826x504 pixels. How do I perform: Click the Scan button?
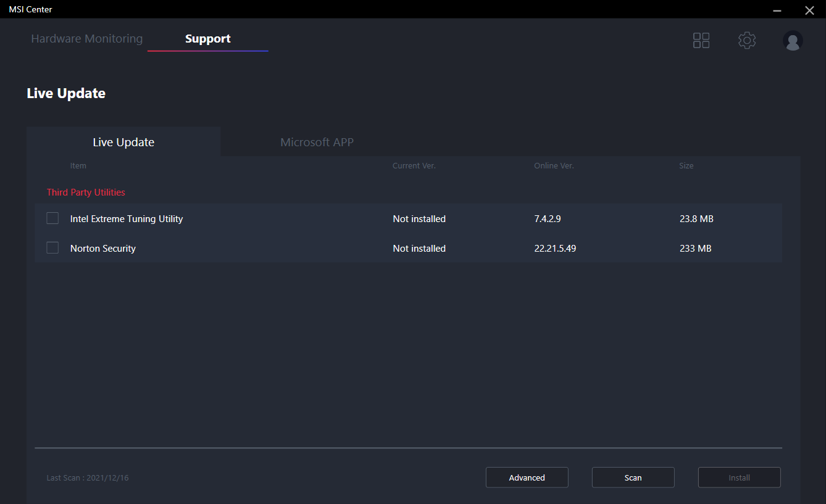633,477
